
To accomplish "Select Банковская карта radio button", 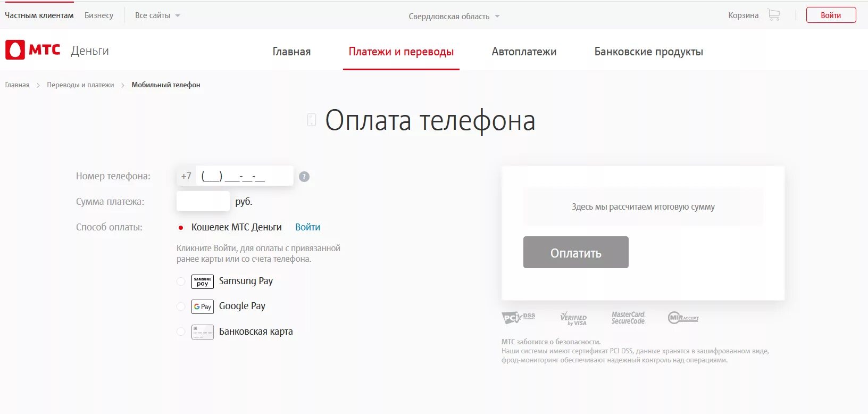I will click(181, 332).
